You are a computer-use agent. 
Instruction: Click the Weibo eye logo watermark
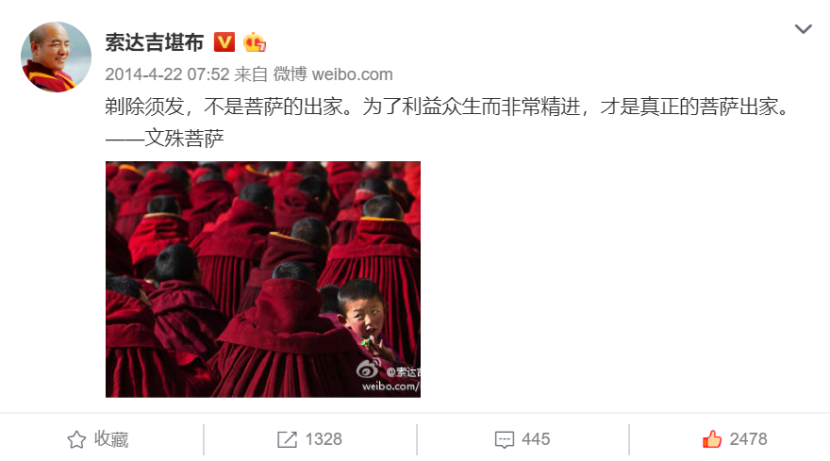tap(368, 368)
